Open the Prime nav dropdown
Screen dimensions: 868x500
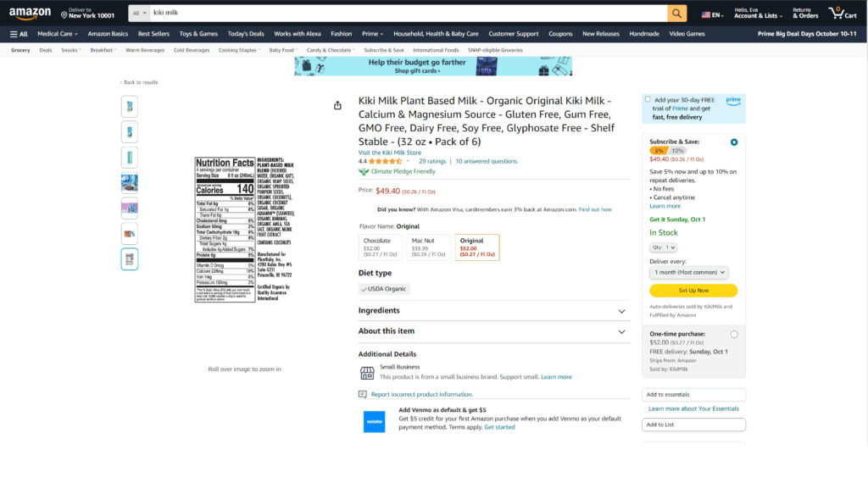[x=373, y=34]
